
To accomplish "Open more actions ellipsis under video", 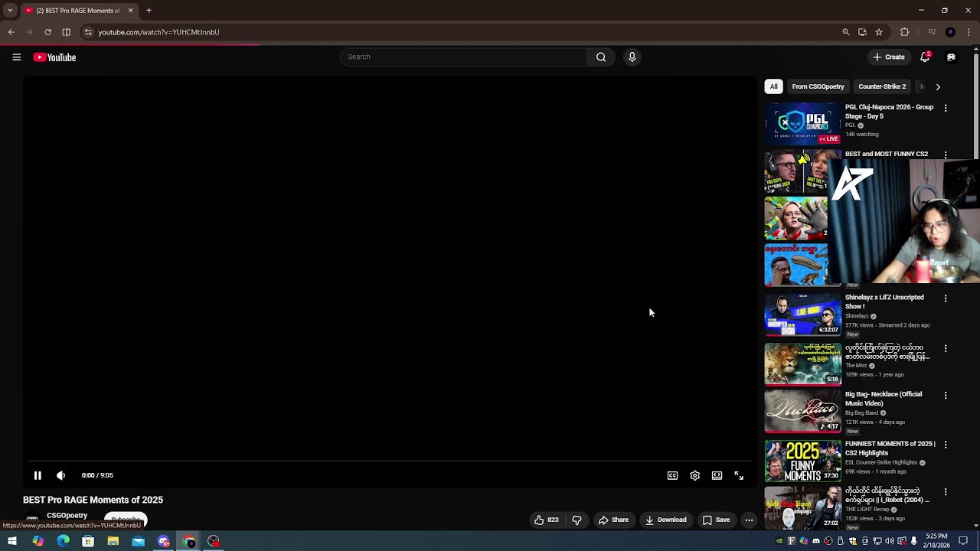I will pyautogui.click(x=749, y=520).
